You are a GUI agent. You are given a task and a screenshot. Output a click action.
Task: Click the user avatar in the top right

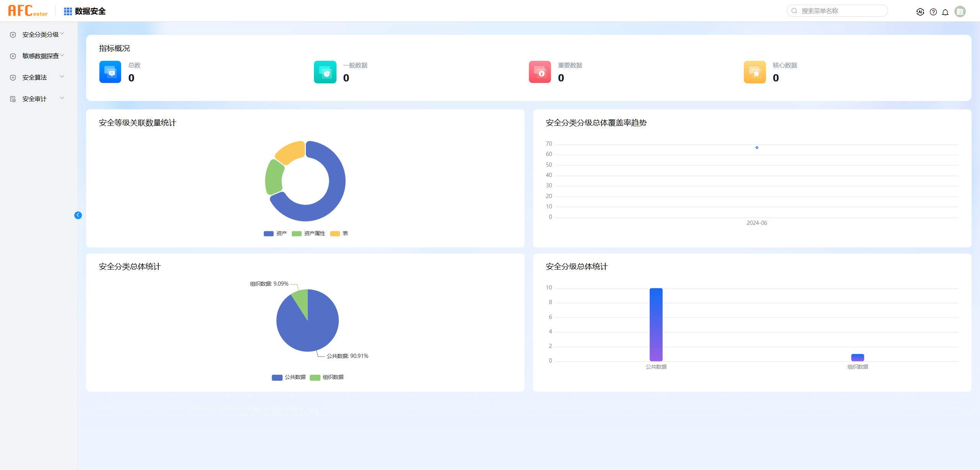(x=960, y=11)
